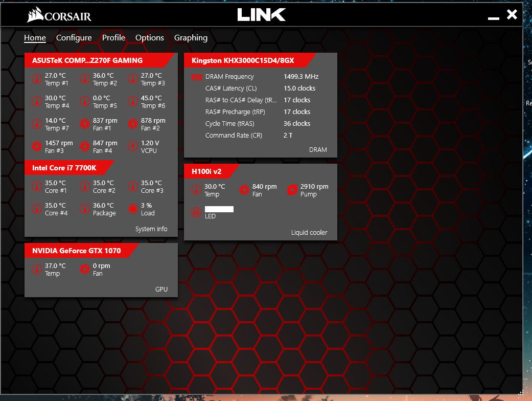Click the Temp #4 thermometer icon
The width and height of the screenshot is (532, 401).
coord(37,101)
